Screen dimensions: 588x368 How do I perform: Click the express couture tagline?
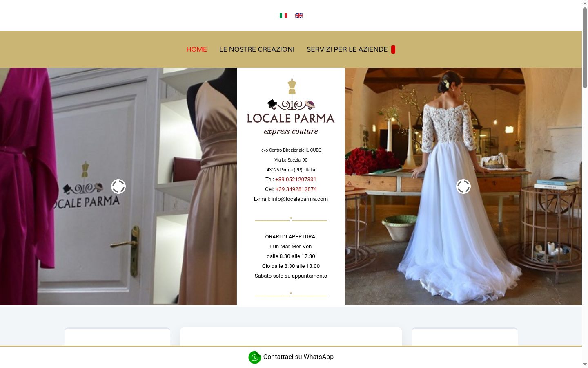pyautogui.click(x=291, y=131)
